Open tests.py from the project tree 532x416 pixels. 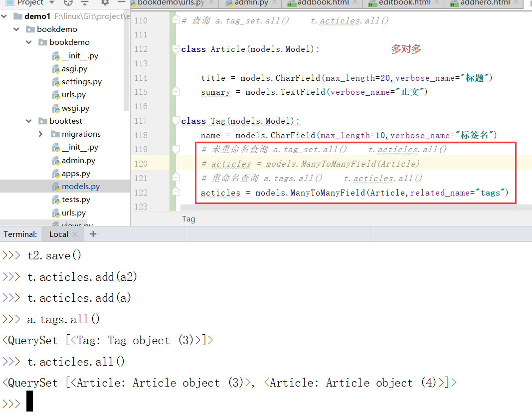coord(76,200)
